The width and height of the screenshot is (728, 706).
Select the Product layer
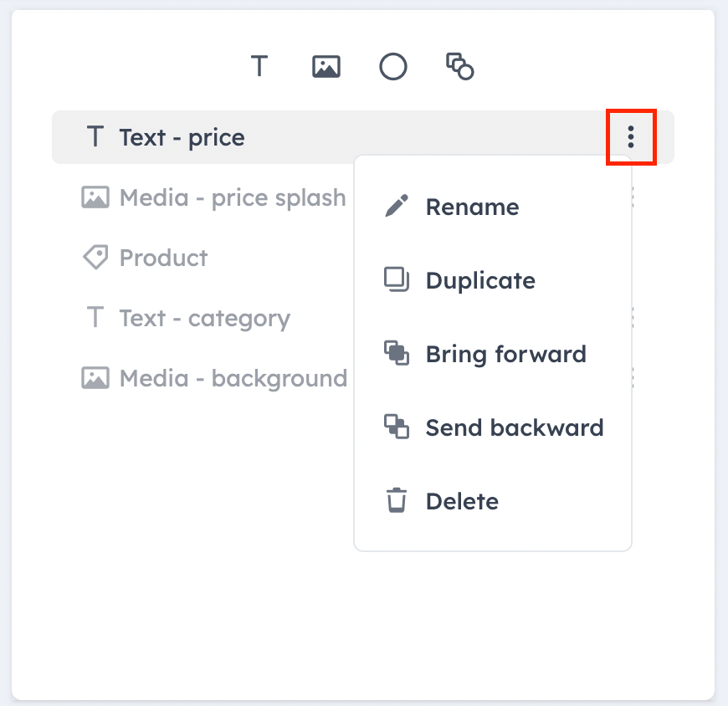click(x=145, y=258)
